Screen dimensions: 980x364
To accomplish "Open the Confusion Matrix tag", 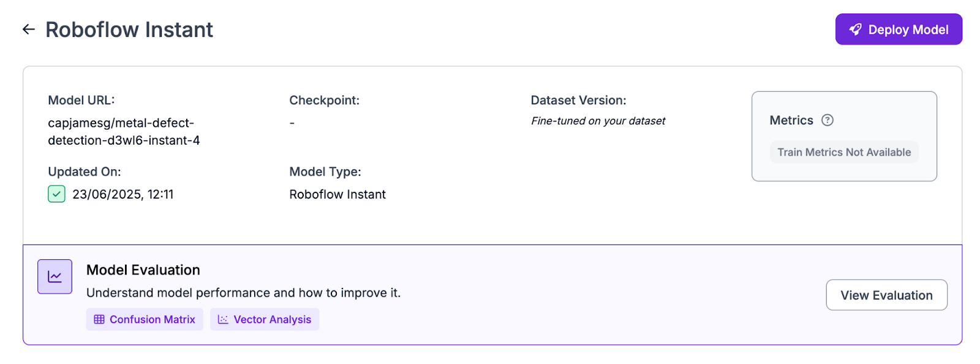I will pos(145,319).
